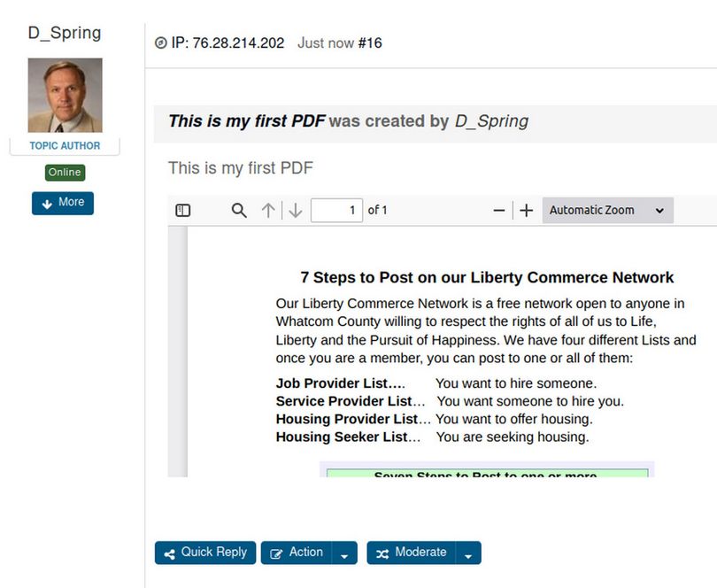This screenshot has width=717, height=588.
Task: Expand the Action dropdown arrow
Action: tap(345, 553)
